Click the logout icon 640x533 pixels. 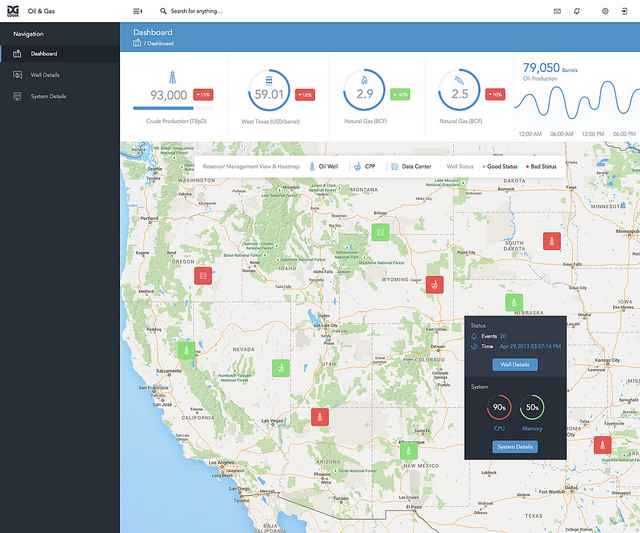pyautogui.click(x=624, y=11)
